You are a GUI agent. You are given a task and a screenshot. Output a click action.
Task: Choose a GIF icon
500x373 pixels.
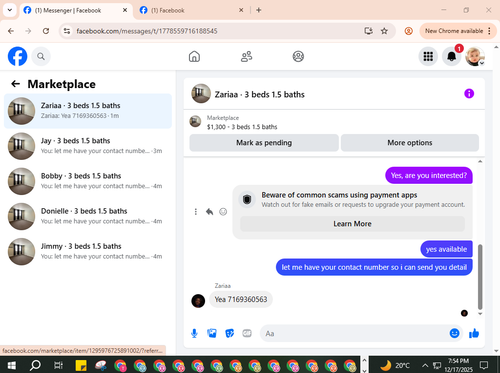pos(247,333)
